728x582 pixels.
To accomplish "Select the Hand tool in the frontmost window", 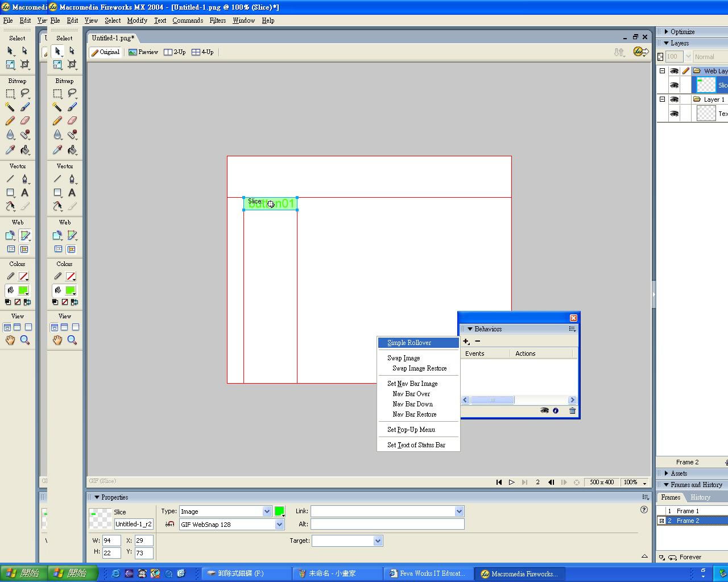I will coord(57,340).
